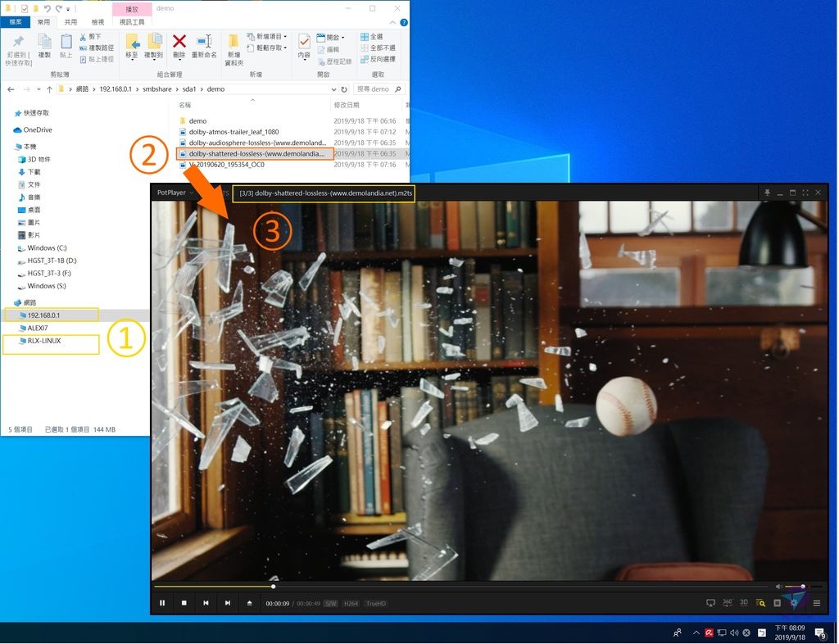The height and width of the screenshot is (644, 839).
Task: Click 修改日期 date modified column header
Action: pyautogui.click(x=347, y=105)
